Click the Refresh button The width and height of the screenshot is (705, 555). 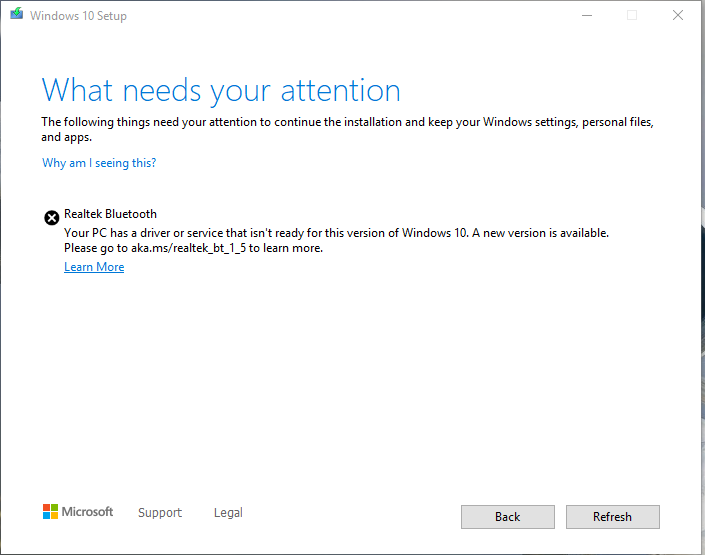(x=612, y=517)
